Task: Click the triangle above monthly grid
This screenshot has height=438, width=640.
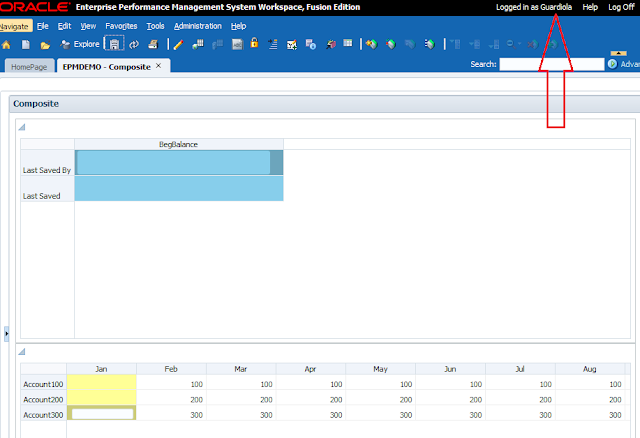Action: click(x=22, y=351)
